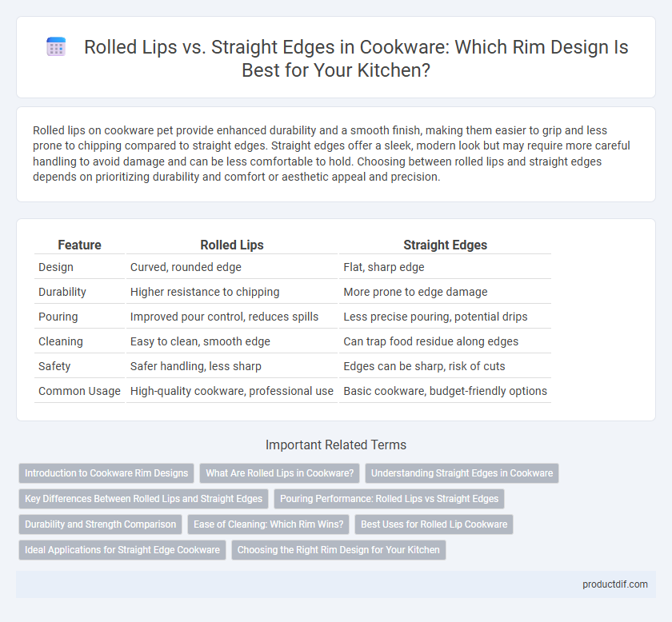
Task: Click the intro paragraph about rolled lips
Action: point(331,154)
